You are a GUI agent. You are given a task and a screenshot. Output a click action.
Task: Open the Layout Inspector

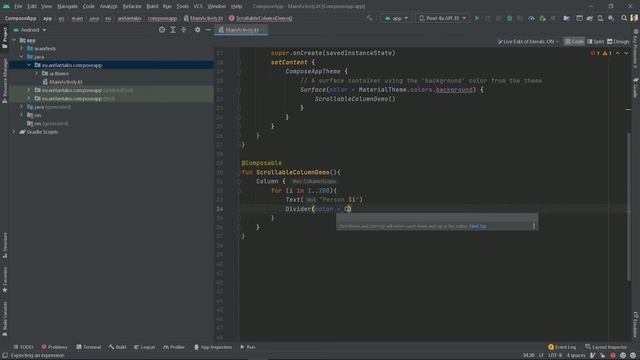606,347
